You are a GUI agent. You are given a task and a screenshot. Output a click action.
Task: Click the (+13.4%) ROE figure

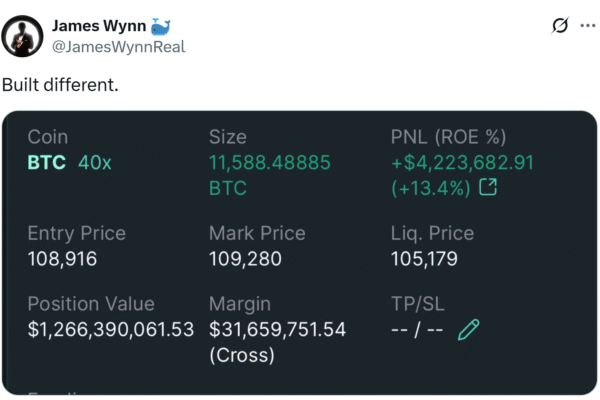click(x=430, y=188)
